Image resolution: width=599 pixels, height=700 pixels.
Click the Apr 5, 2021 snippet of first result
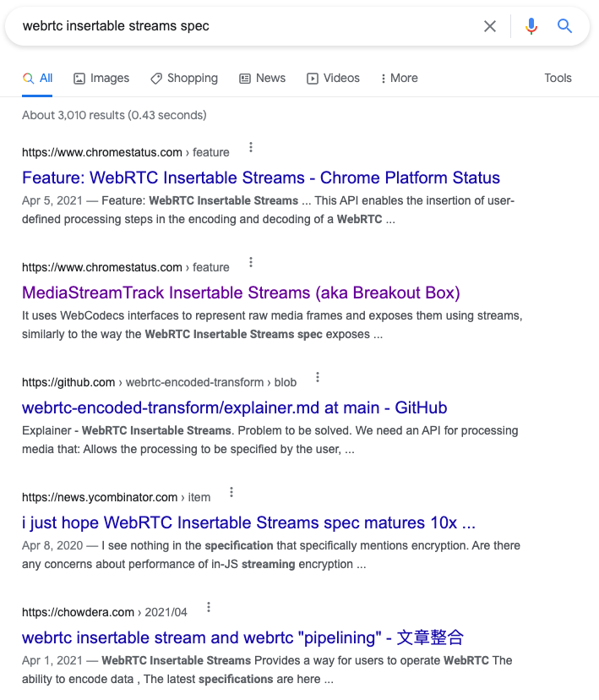(269, 210)
